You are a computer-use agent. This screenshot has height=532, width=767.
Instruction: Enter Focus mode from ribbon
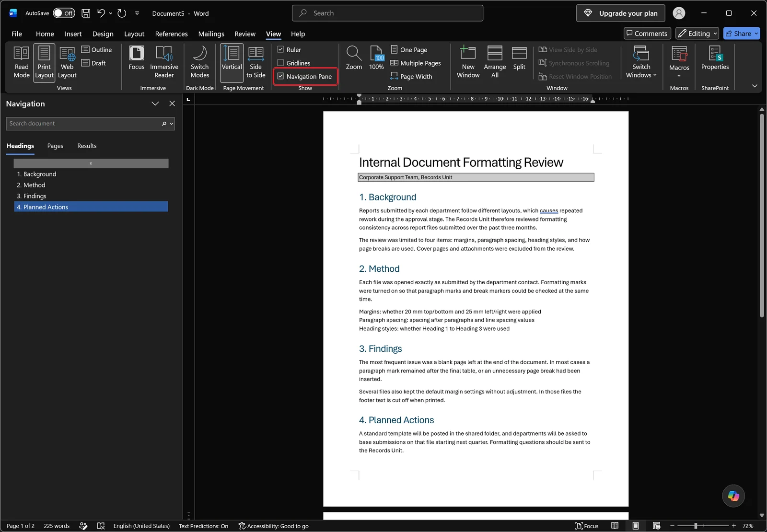point(136,58)
